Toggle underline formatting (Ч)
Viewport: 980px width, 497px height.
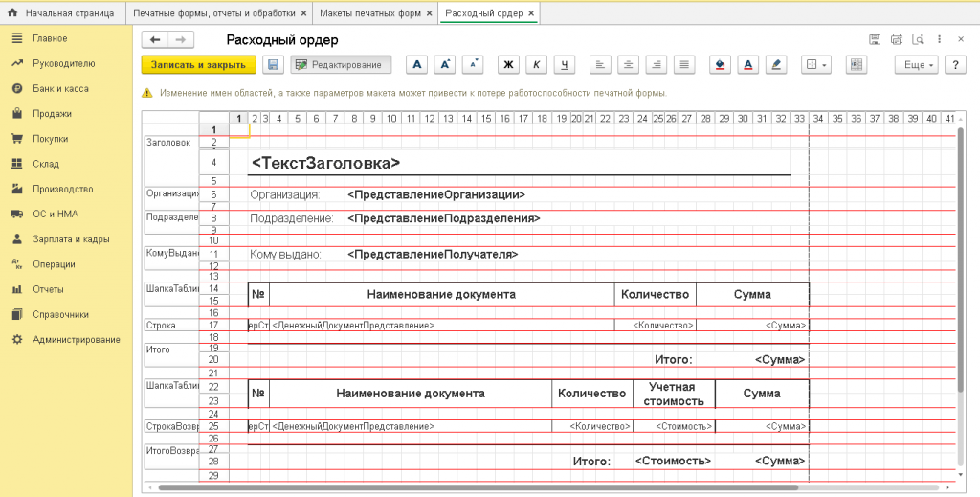pos(565,65)
